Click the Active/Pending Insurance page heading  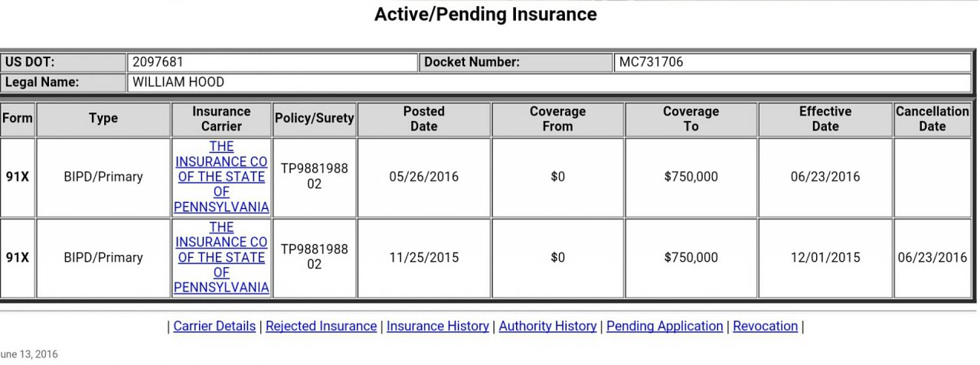point(485,14)
